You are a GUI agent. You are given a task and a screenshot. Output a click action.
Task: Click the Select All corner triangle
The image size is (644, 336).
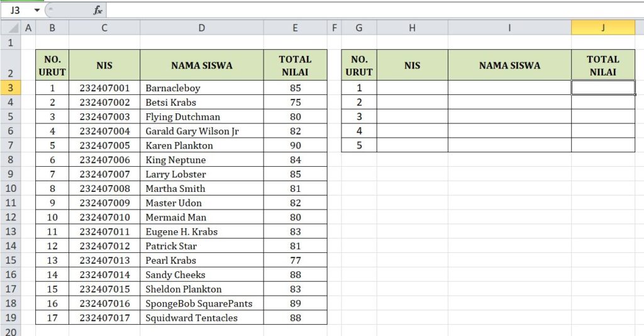pos(11,28)
